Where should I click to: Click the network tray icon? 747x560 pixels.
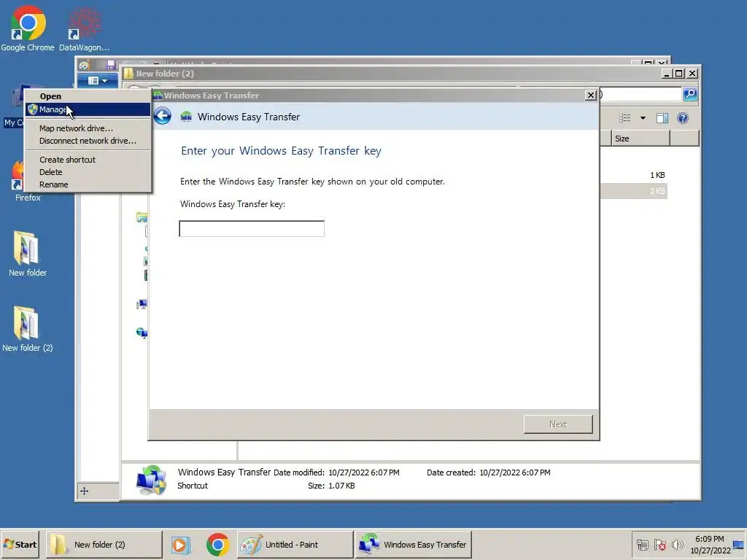(642, 545)
